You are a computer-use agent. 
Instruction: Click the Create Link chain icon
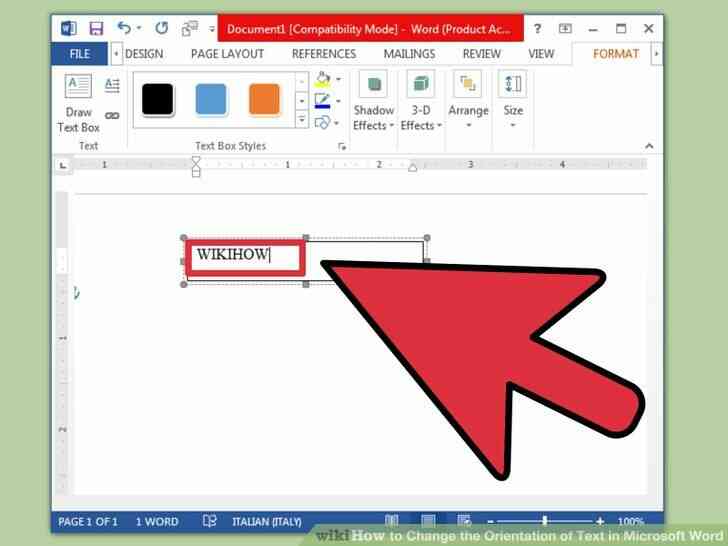click(x=112, y=116)
